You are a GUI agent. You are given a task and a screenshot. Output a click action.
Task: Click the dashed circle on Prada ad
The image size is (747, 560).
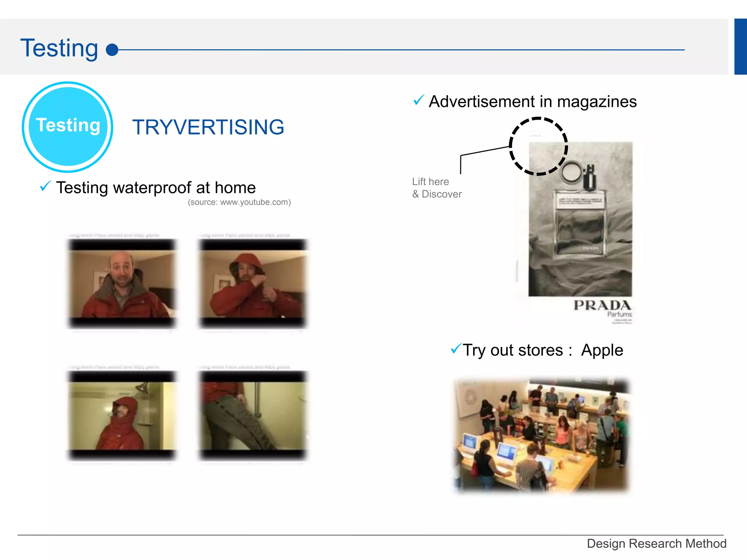(x=538, y=146)
